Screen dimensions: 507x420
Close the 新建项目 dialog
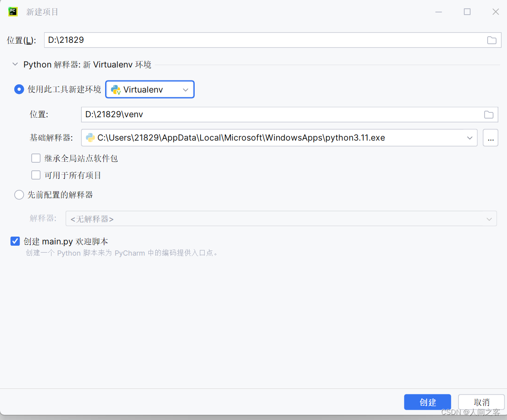coord(495,12)
